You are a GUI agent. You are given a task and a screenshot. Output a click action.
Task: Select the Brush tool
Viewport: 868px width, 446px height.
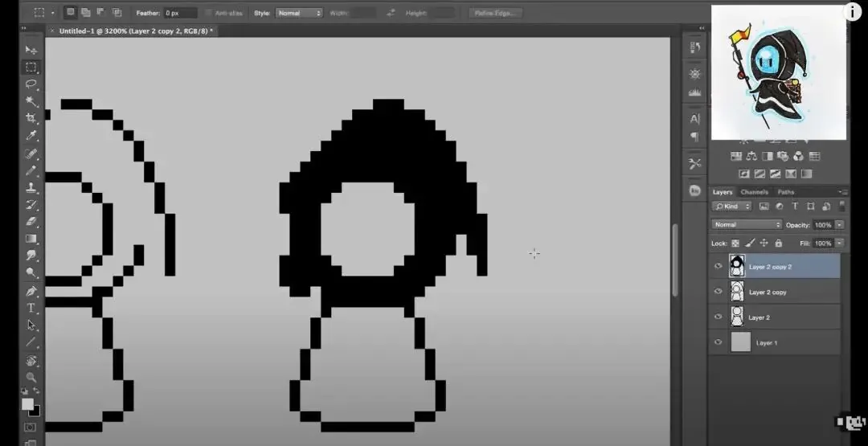(31, 170)
